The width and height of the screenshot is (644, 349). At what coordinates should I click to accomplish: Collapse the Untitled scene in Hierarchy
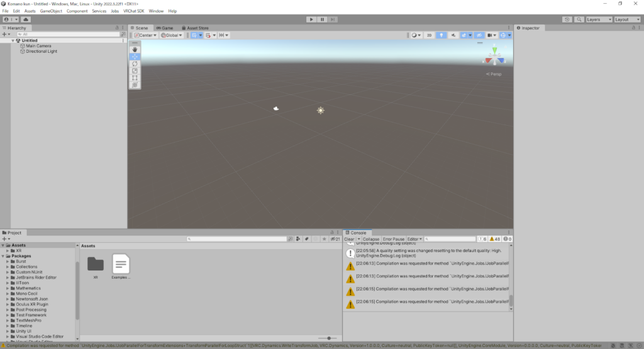13,41
